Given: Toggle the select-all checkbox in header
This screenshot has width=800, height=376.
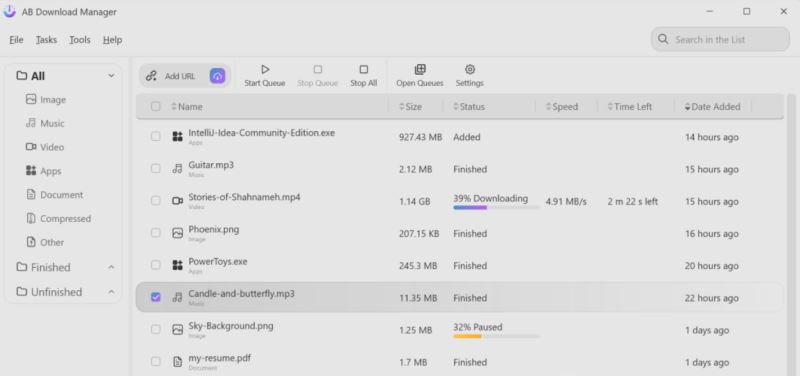Looking at the screenshot, I should (156, 107).
